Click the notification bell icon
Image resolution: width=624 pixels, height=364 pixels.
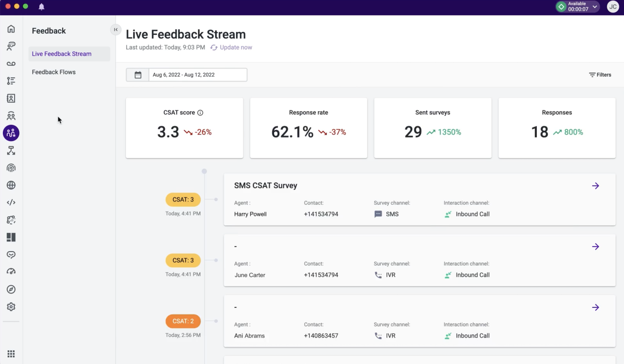41,7
